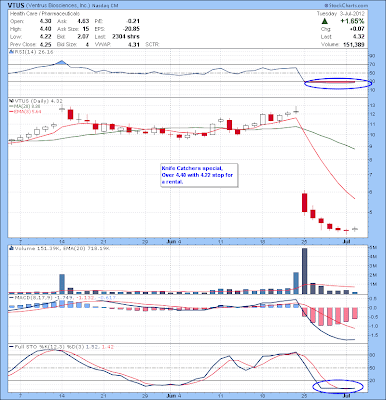Click the volume panel legend icon

pyautogui.click(x=11, y=248)
